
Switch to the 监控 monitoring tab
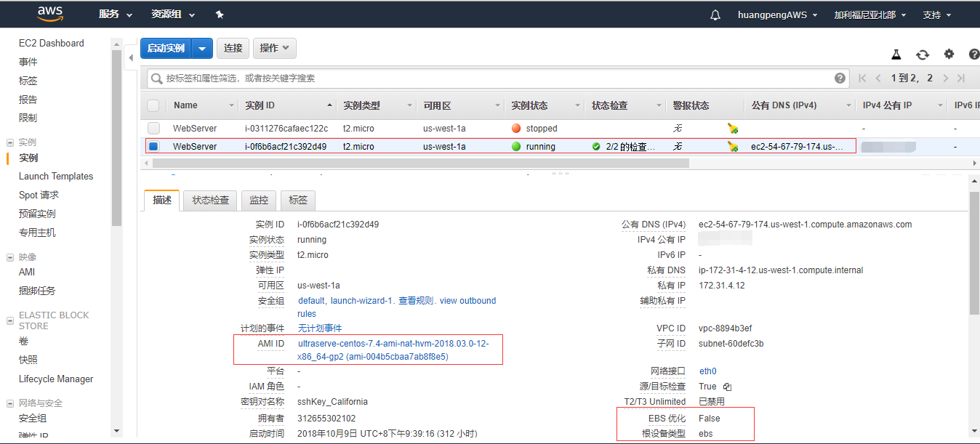click(x=259, y=201)
